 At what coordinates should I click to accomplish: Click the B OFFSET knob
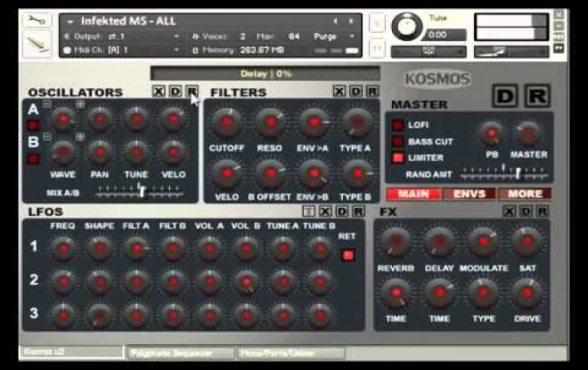[270, 173]
